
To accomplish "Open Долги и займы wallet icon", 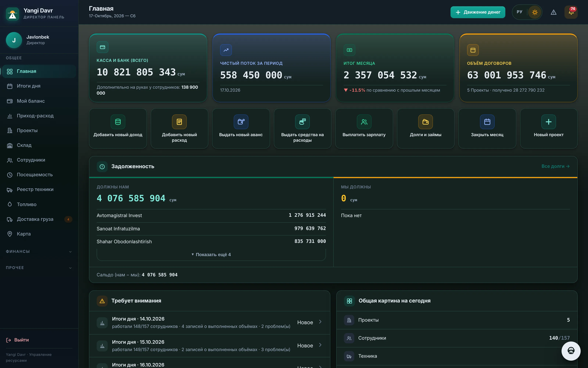I will point(425,122).
